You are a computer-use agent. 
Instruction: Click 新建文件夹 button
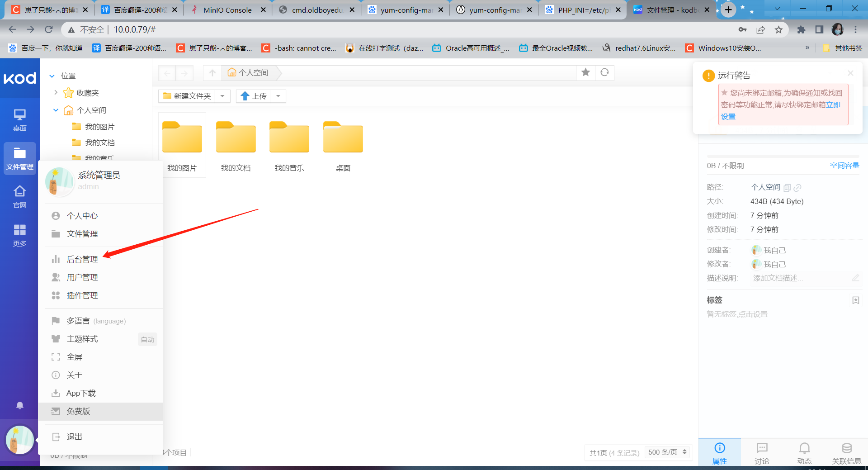tap(187, 96)
